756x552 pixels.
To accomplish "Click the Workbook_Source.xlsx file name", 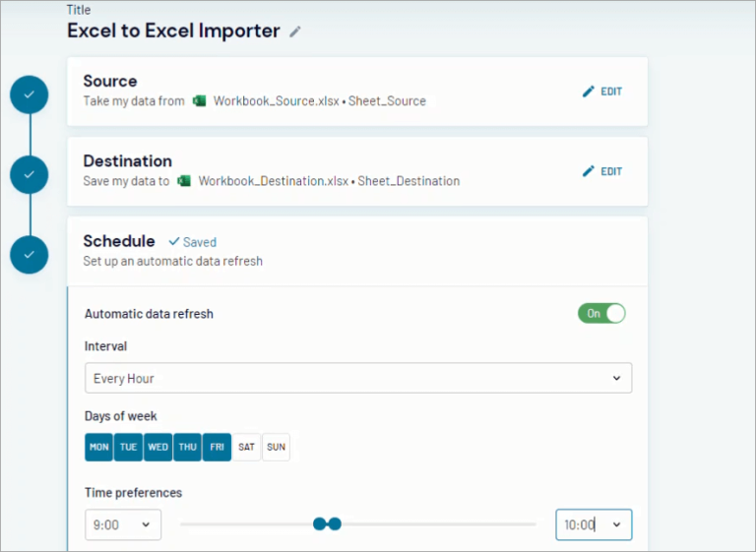I will 276,100.
